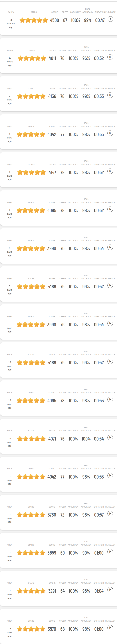Play the 17 days ago run scoring 4042
Screen dimensions: 117x644
[x=110, y=475]
